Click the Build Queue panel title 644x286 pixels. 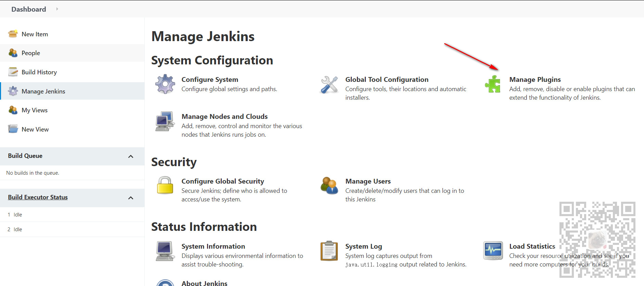click(x=25, y=156)
